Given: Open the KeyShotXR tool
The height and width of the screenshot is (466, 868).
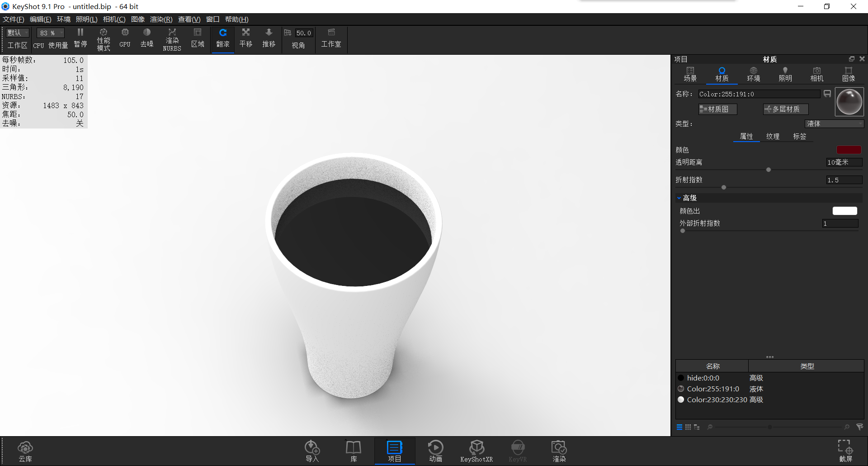Looking at the screenshot, I should coord(476,450).
